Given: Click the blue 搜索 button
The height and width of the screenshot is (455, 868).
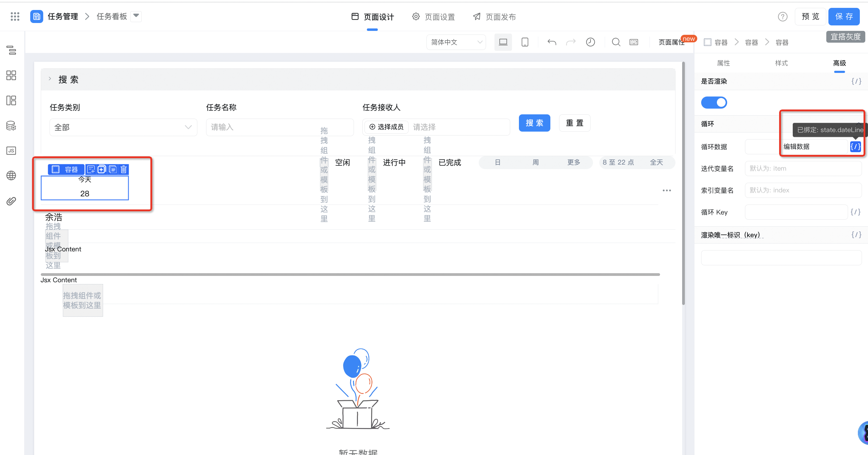Looking at the screenshot, I should pyautogui.click(x=534, y=123).
